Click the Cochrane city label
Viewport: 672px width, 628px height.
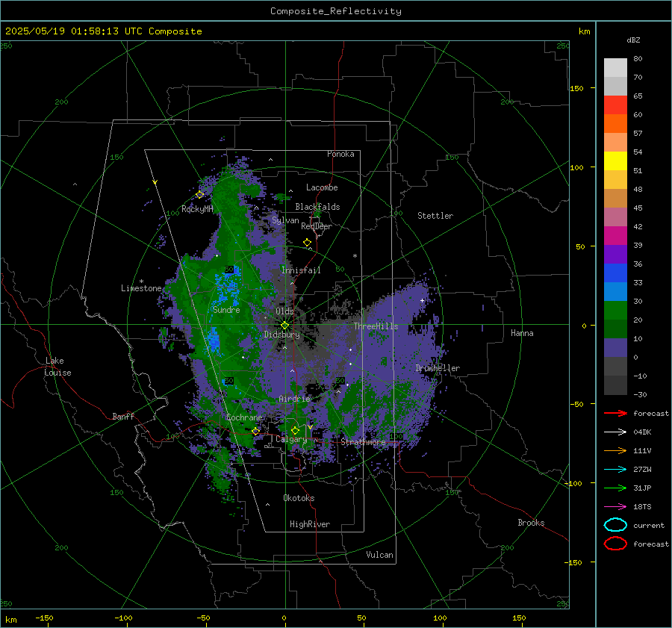tap(244, 417)
